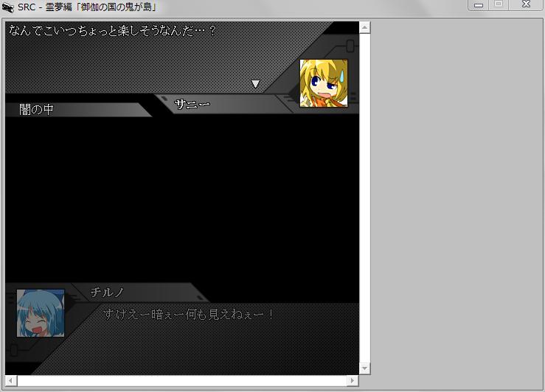This screenshot has height=392, width=545.
Task: Click the horizontal scrollbar track
Action: click(x=182, y=381)
